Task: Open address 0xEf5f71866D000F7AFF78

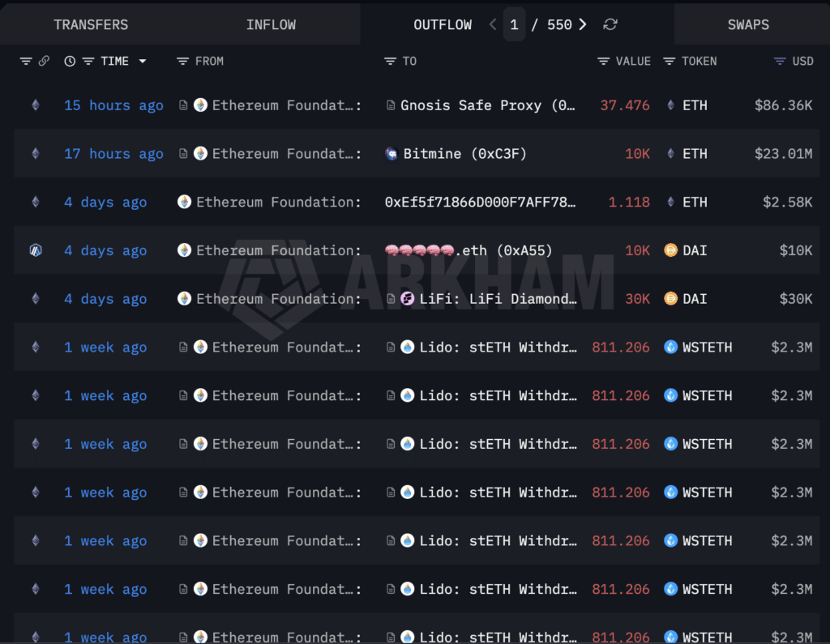Action: [x=480, y=203]
